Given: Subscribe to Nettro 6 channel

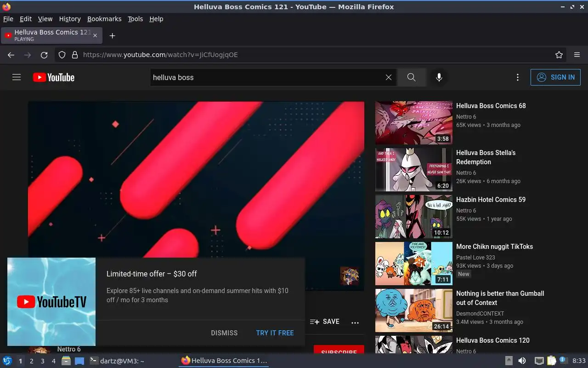Looking at the screenshot, I should [x=339, y=350].
